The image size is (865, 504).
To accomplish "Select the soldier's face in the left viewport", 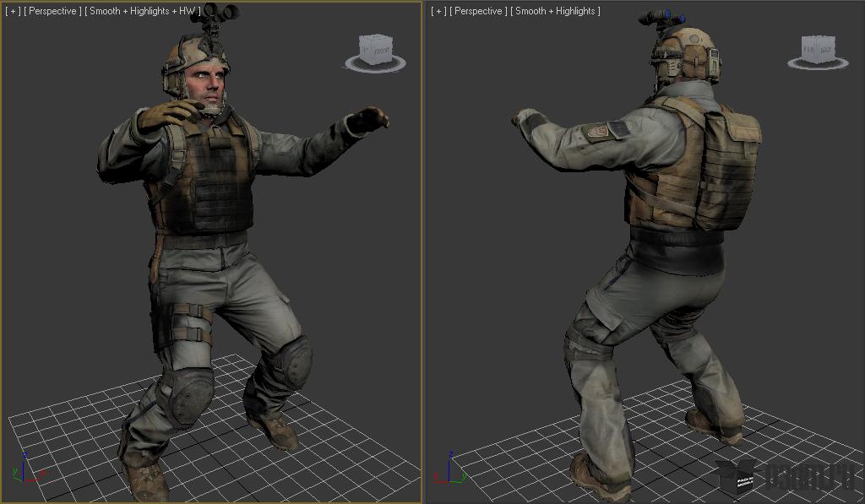I will (x=204, y=85).
